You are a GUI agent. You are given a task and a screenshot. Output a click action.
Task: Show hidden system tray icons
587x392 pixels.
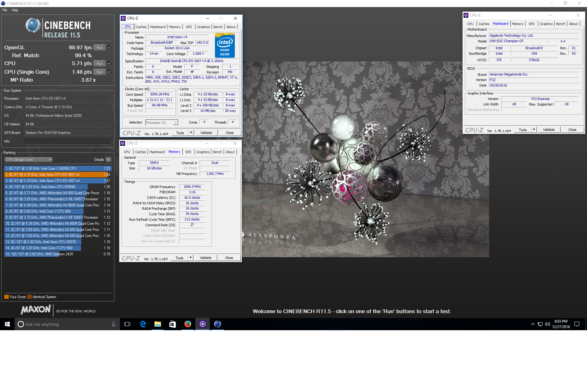(533, 324)
